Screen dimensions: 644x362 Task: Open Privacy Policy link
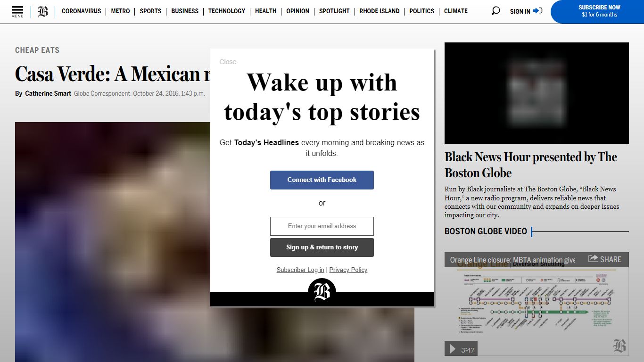pyautogui.click(x=348, y=270)
